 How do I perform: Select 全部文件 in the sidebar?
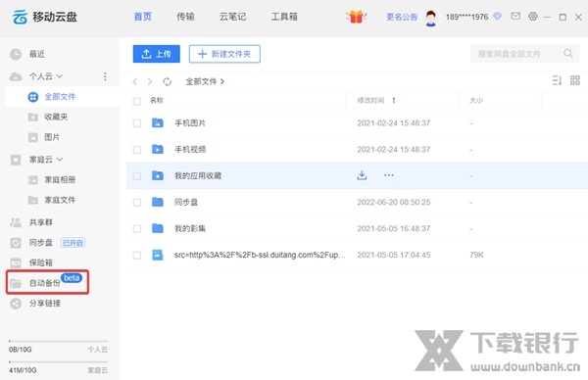pos(62,97)
